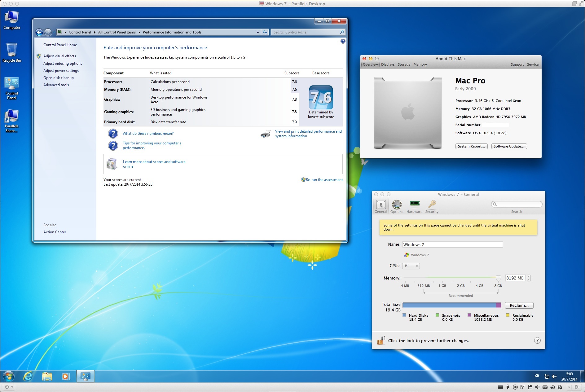Click the refresh button beside address bar
585x392 pixels.
tap(265, 32)
